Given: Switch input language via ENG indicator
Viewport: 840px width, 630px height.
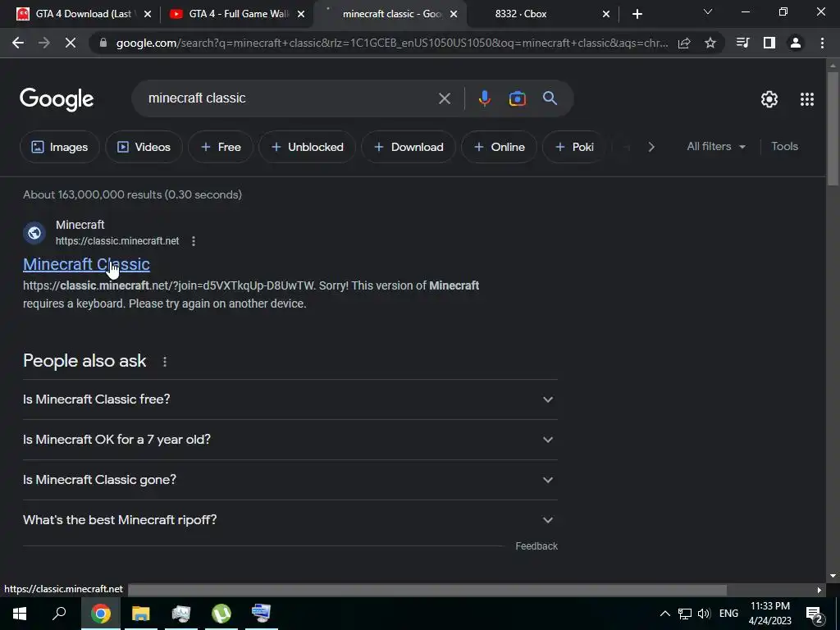Looking at the screenshot, I should (728, 614).
